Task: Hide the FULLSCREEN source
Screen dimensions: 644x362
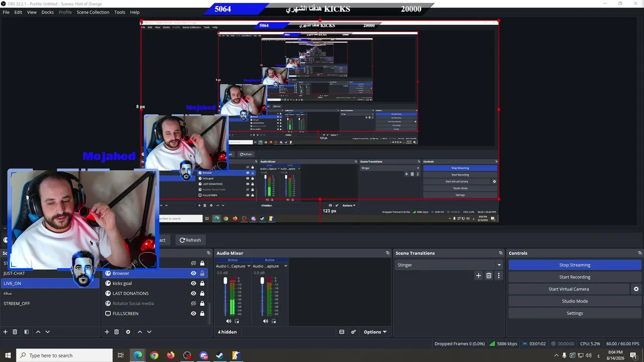Action: tap(193, 314)
